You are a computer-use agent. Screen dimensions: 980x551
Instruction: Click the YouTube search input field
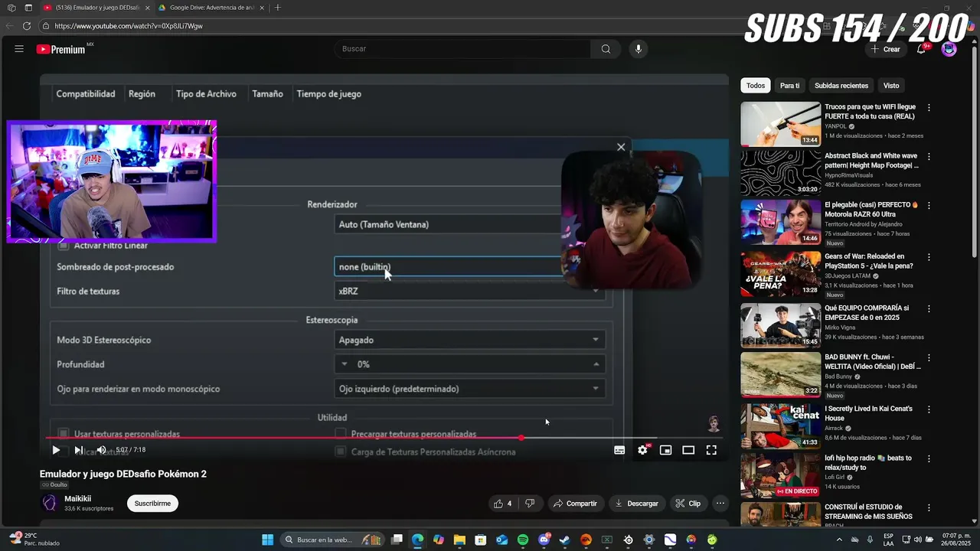pyautogui.click(x=462, y=49)
